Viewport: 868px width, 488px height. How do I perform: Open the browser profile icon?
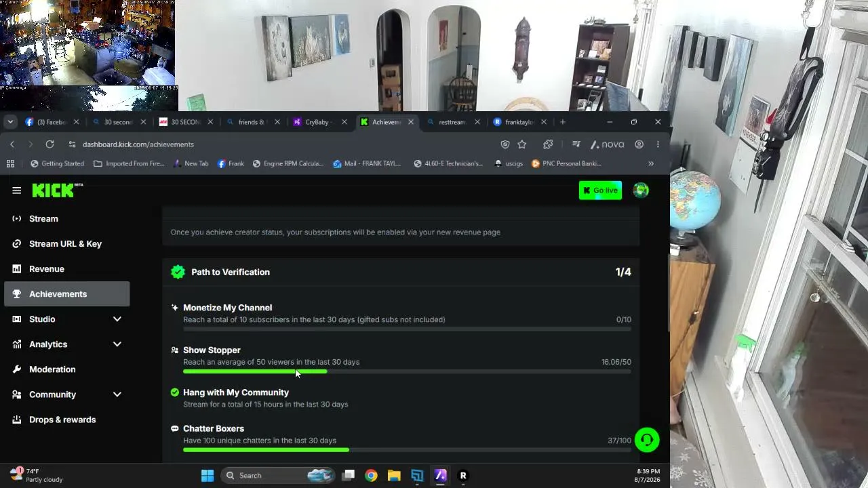coord(639,144)
